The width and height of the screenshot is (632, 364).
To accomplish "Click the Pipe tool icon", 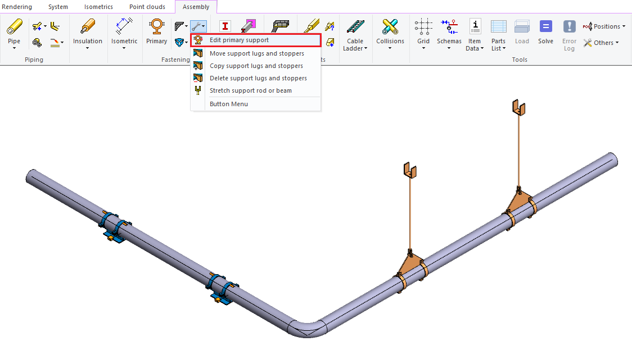I will click(14, 27).
